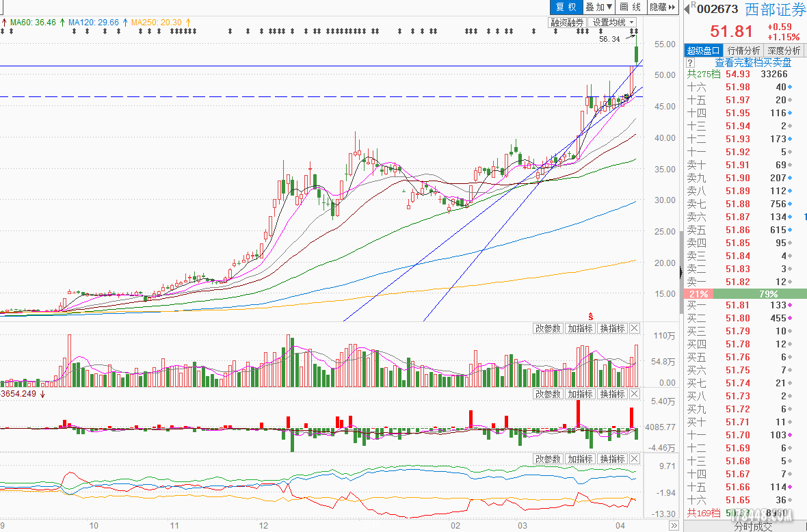This screenshot has width=807, height=532.
Task: Toggle the 复权 adjustment button
Action: click(x=566, y=8)
